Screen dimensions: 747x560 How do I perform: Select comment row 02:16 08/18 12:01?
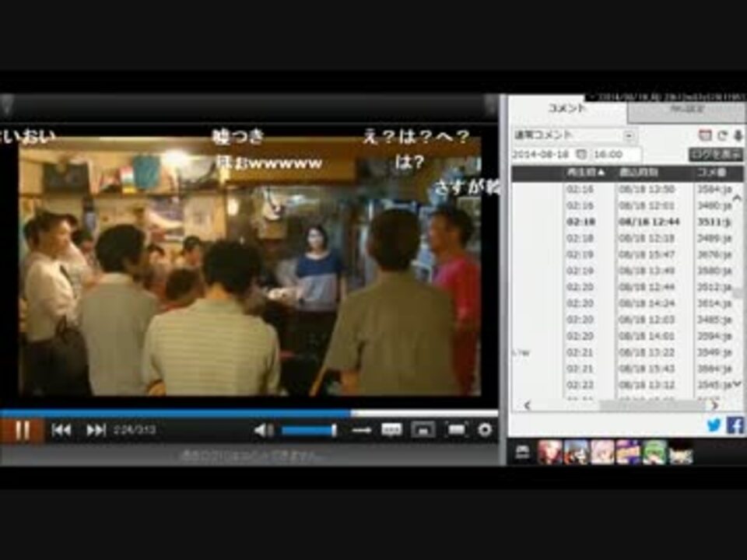click(x=622, y=205)
